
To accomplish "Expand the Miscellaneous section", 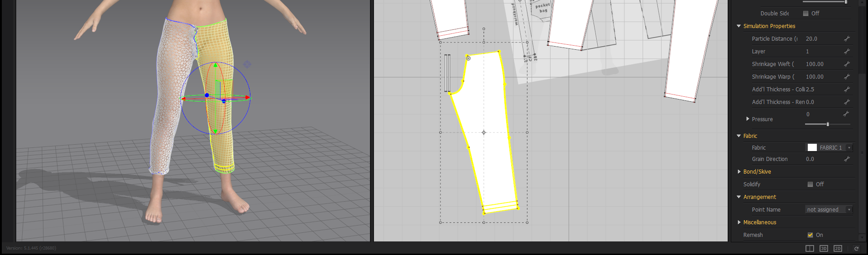I will point(739,222).
